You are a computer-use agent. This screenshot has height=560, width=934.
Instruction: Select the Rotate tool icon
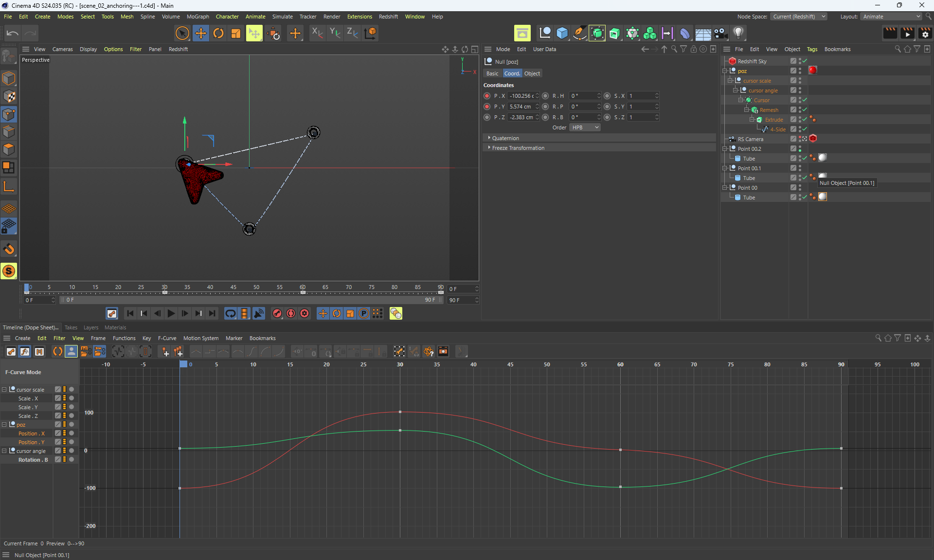(x=218, y=33)
